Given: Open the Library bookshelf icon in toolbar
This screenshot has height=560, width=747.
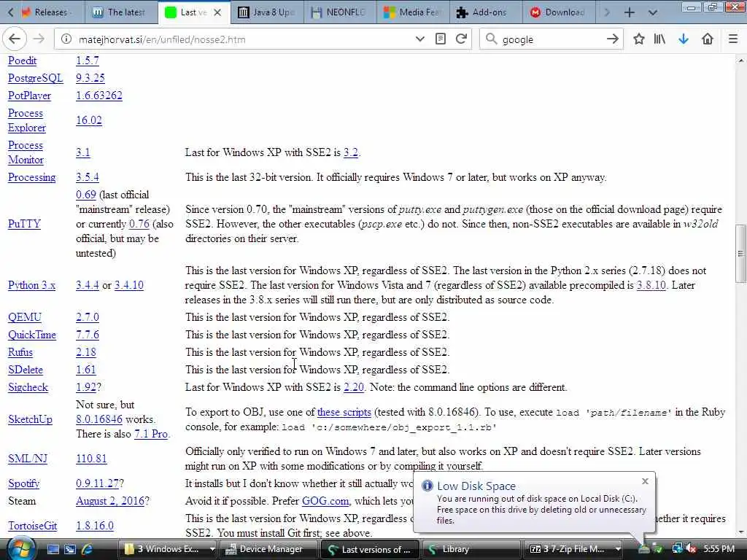Looking at the screenshot, I should 659,39.
